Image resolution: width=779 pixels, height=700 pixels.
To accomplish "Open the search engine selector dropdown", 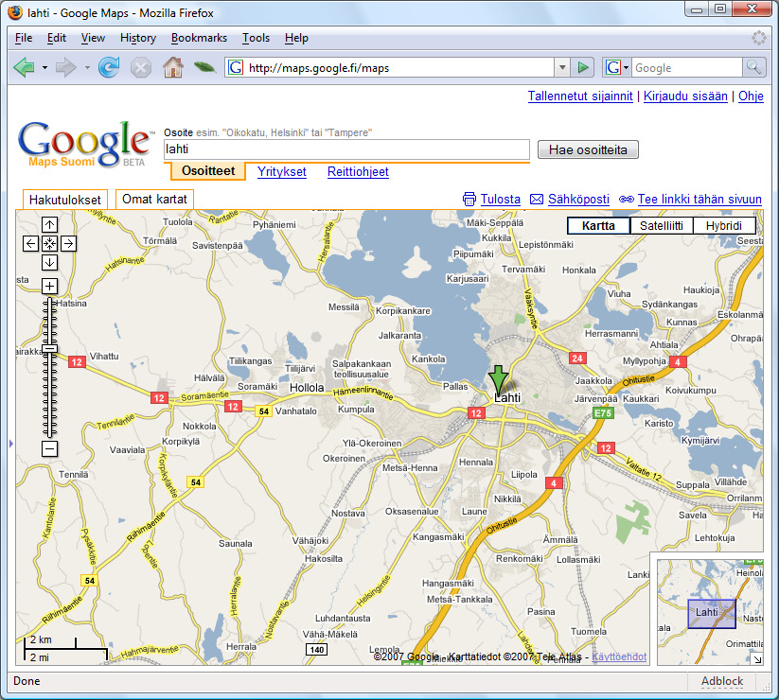I will [626, 67].
